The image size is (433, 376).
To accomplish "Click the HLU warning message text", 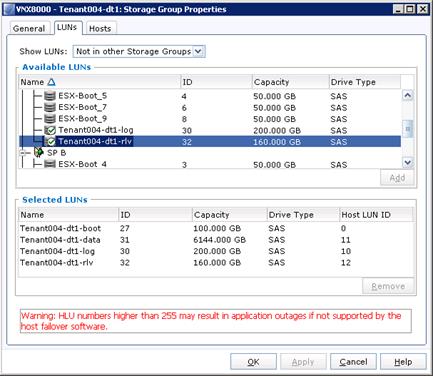I will pyautogui.click(x=211, y=321).
